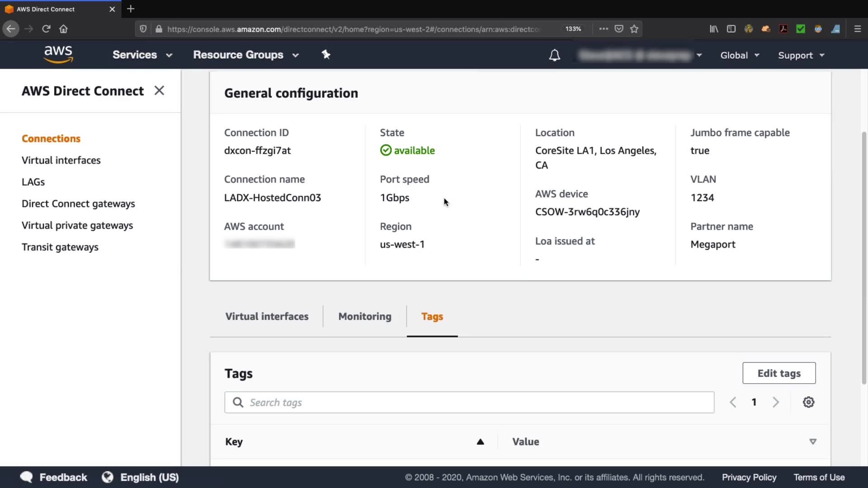Click the Search tags input field

[x=469, y=402]
